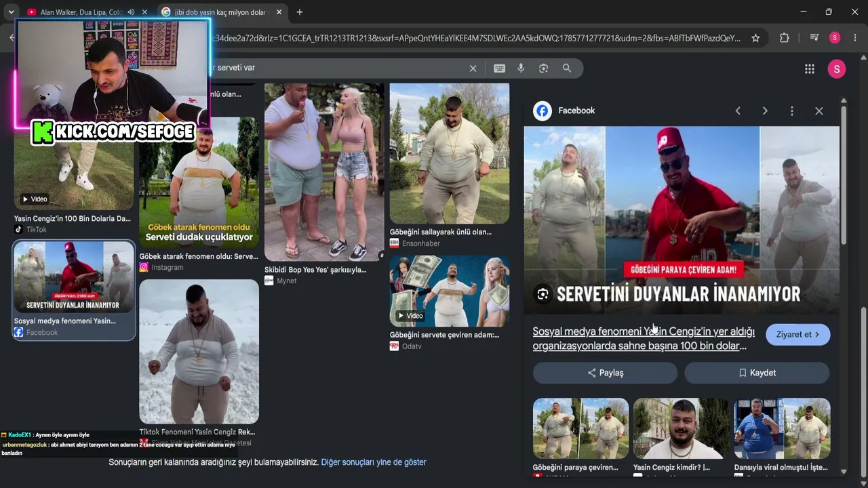Image resolution: width=868 pixels, height=488 pixels.
Task: Open the Google apps grid
Action: click(810, 68)
